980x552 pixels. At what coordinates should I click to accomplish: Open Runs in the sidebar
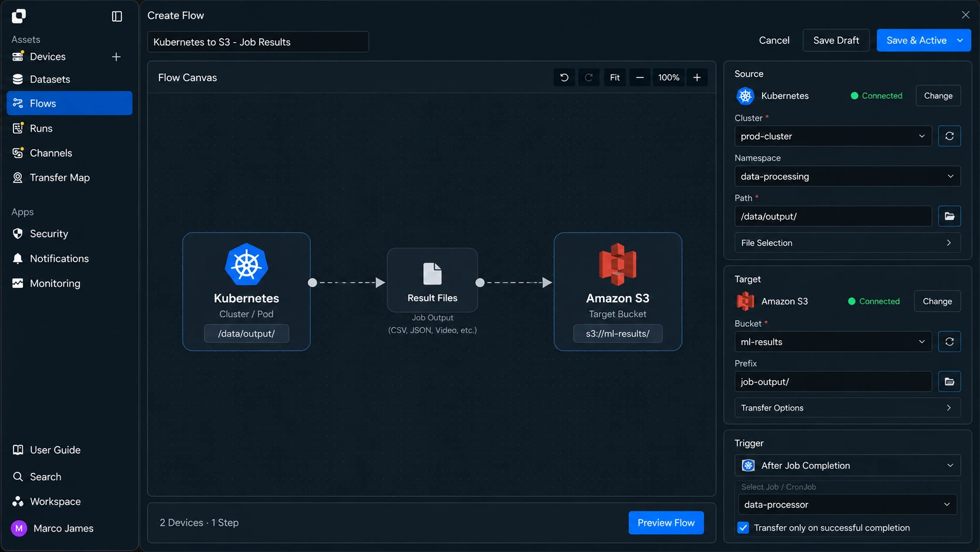[69, 128]
